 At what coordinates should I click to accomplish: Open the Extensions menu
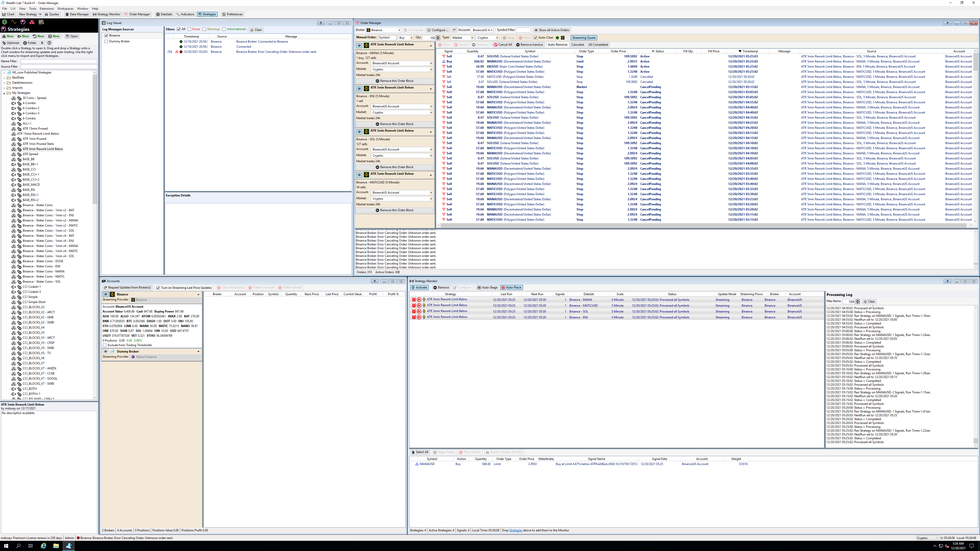(47, 8)
